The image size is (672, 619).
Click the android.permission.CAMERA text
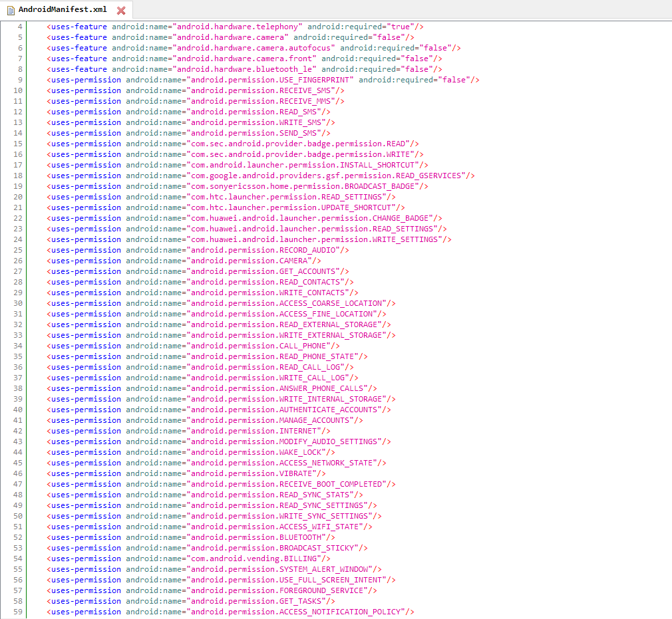point(249,261)
